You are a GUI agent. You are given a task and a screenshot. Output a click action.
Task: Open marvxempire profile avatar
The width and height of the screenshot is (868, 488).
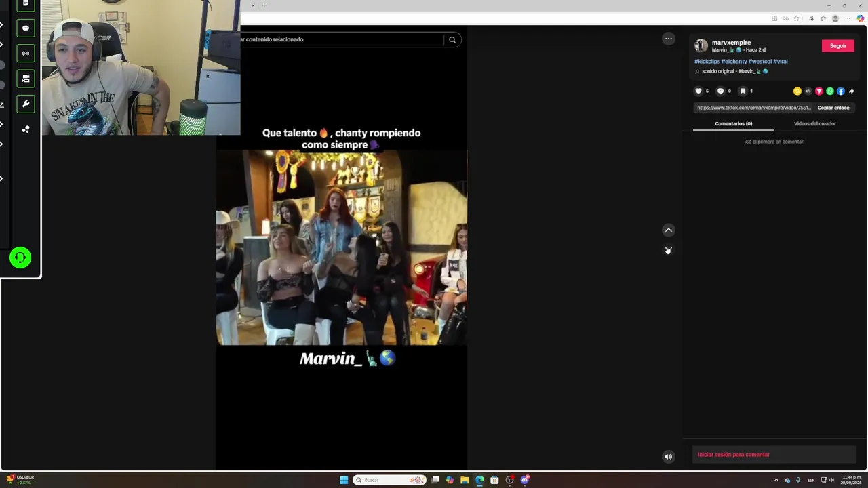(701, 45)
